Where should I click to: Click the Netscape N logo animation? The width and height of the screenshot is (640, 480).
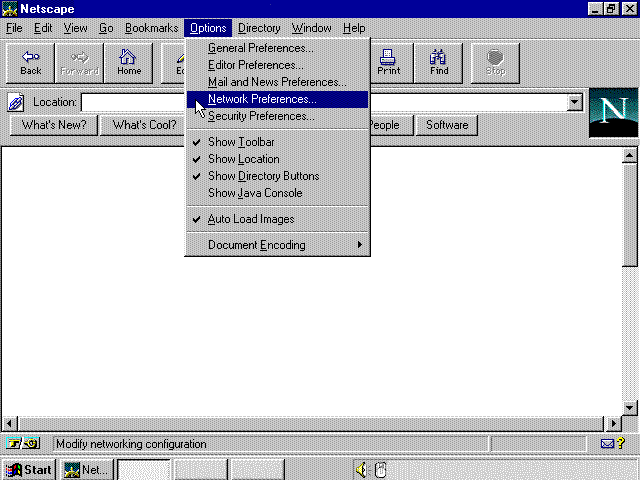click(x=613, y=113)
